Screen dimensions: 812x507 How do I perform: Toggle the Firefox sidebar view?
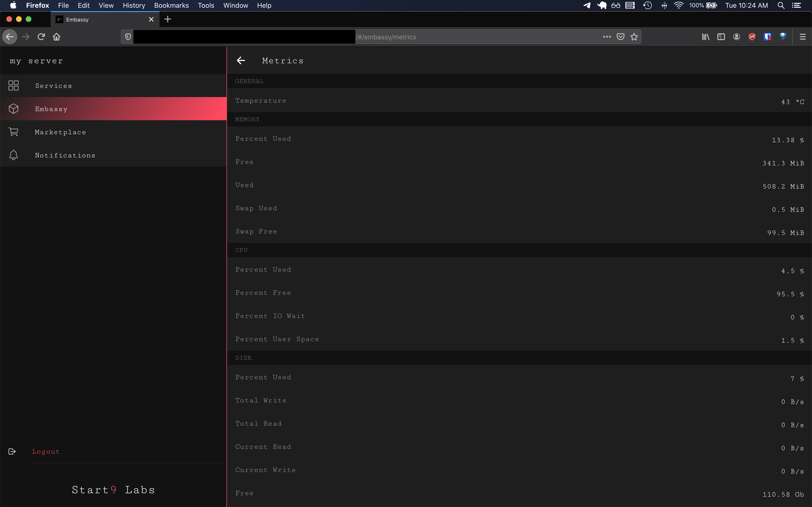[721, 37]
